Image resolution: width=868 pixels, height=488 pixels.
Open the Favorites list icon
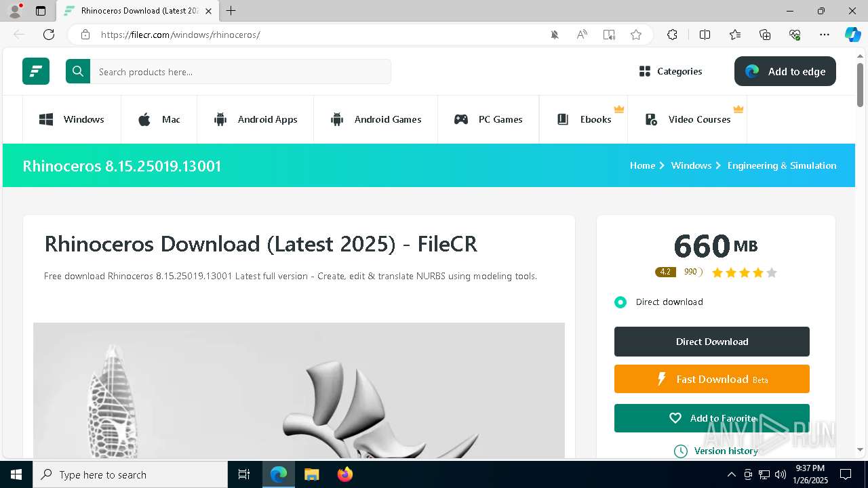tap(735, 35)
